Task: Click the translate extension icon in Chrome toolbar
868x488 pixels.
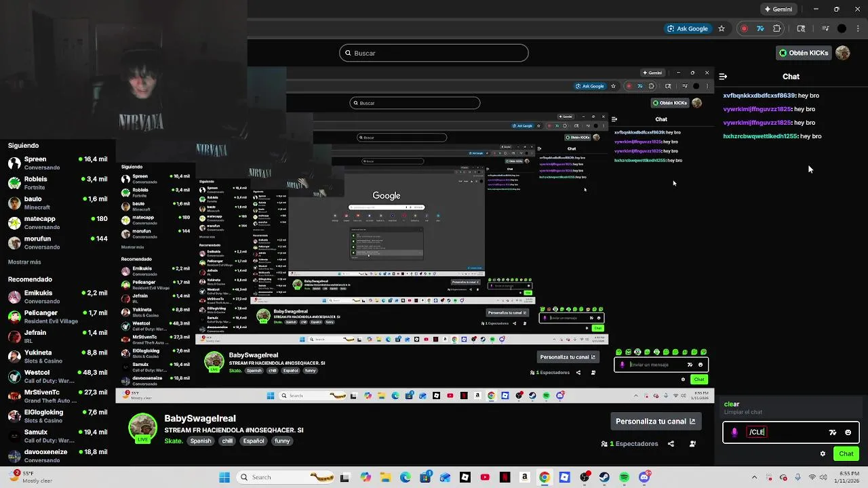Action: (x=760, y=28)
